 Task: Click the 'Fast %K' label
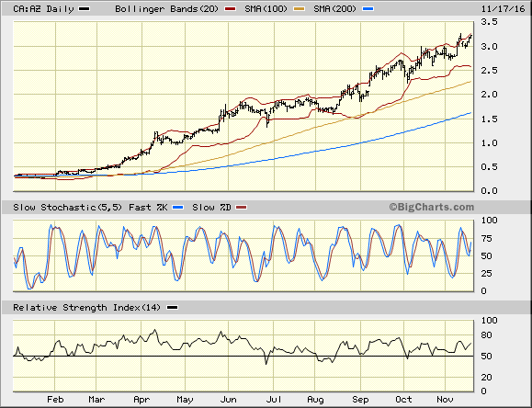click(148, 208)
